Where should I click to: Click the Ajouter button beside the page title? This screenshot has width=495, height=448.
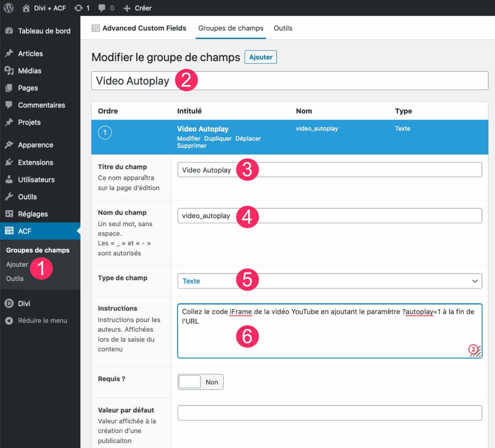point(261,57)
